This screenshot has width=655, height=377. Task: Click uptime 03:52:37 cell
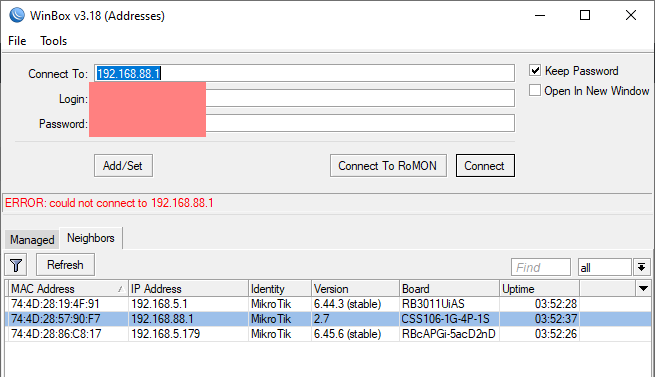click(556, 319)
